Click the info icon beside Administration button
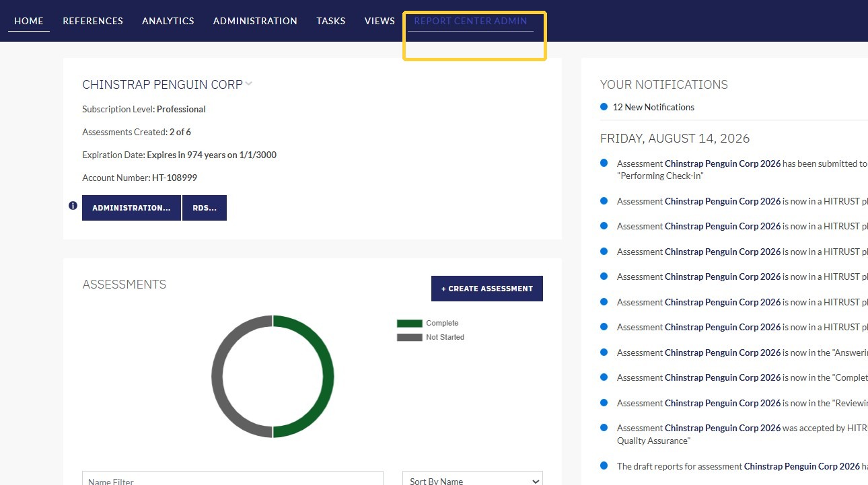The width and height of the screenshot is (868, 485). [x=73, y=206]
